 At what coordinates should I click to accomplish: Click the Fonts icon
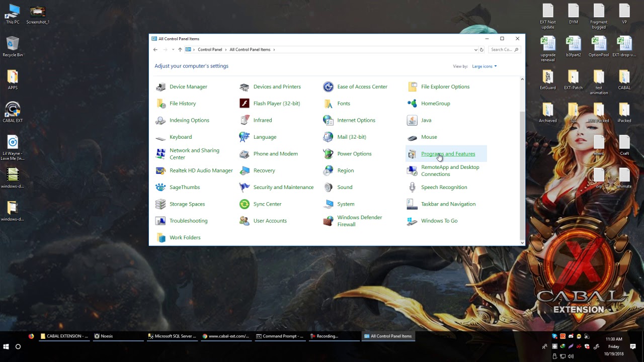pyautogui.click(x=329, y=104)
